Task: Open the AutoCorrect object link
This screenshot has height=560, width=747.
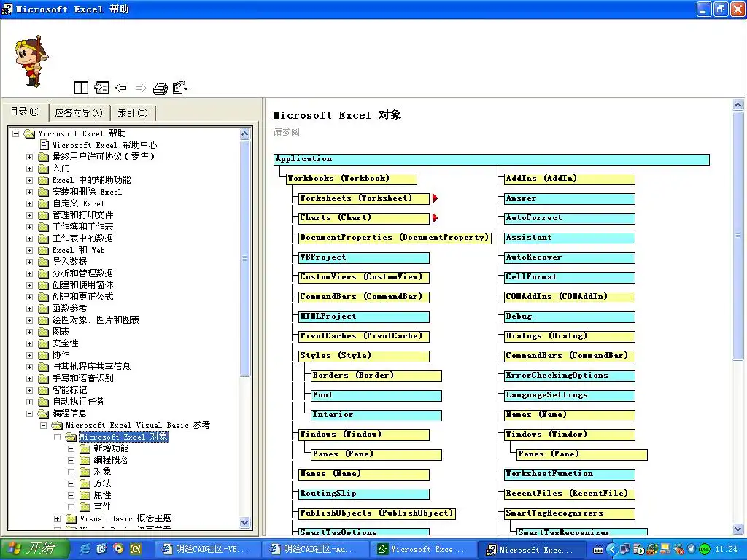Action: pos(570,218)
